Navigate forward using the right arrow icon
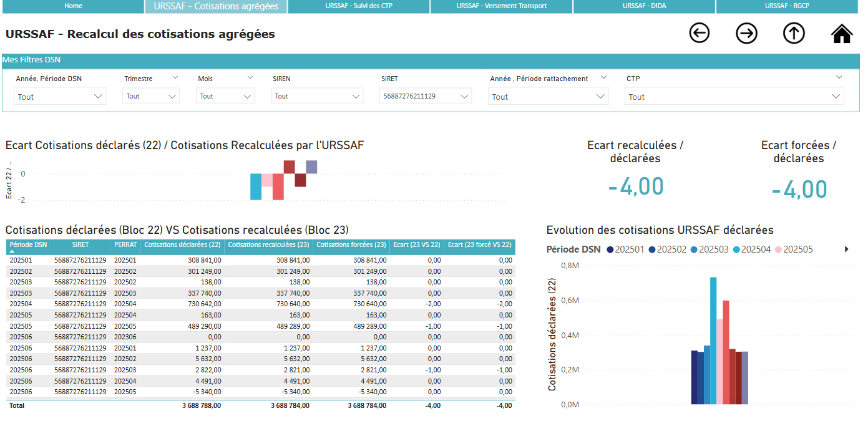Screen dimensions: 868x421 coord(747,33)
